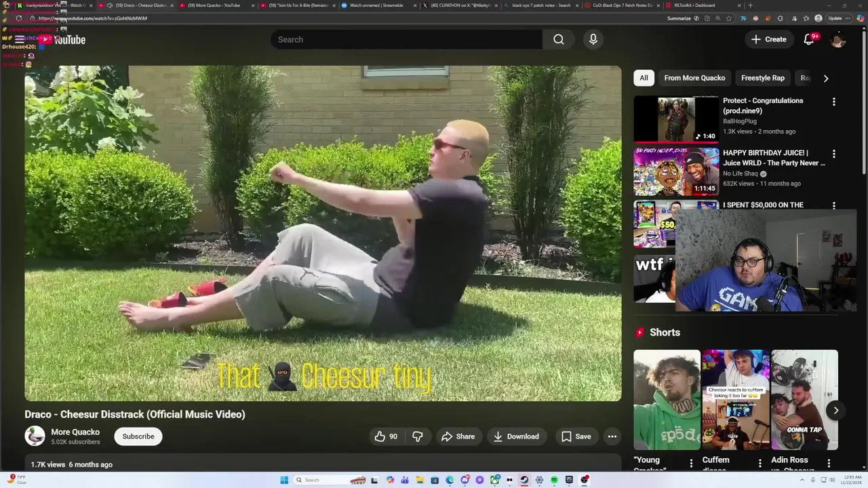Screen dimensions: 868x488
Task: Open new browser tab plus button
Action: [751, 5]
